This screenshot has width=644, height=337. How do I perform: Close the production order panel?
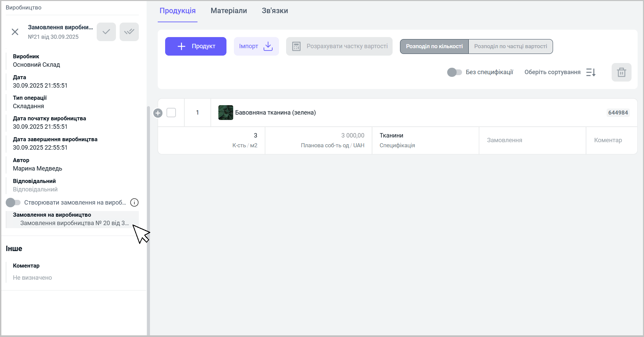pos(15,32)
